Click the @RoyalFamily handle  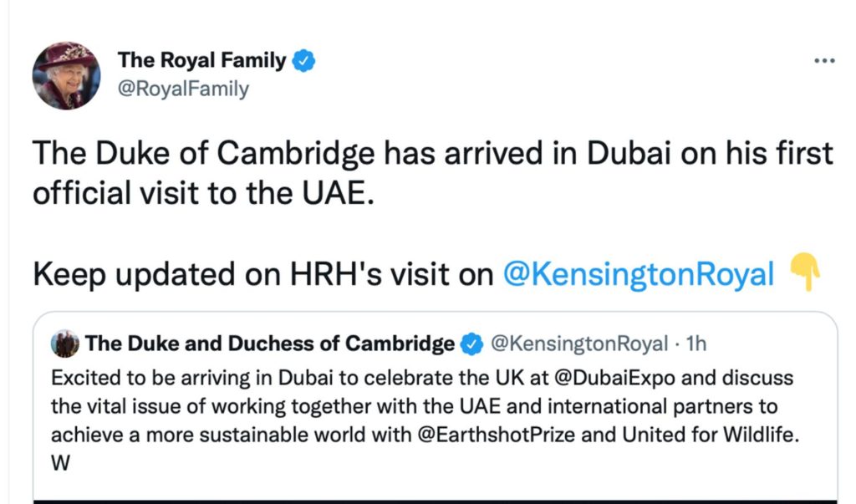(x=183, y=88)
